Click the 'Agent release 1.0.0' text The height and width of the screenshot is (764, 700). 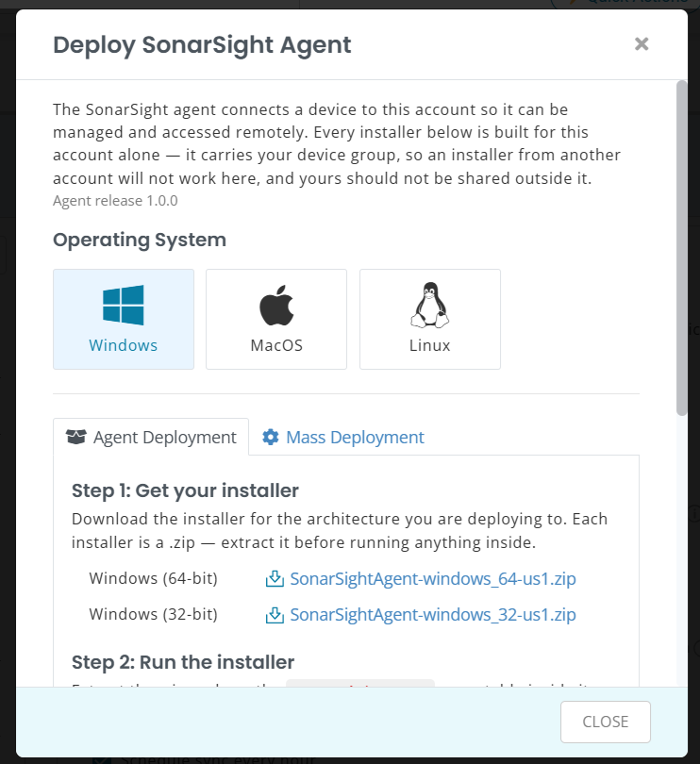pyautogui.click(x=115, y=201)
